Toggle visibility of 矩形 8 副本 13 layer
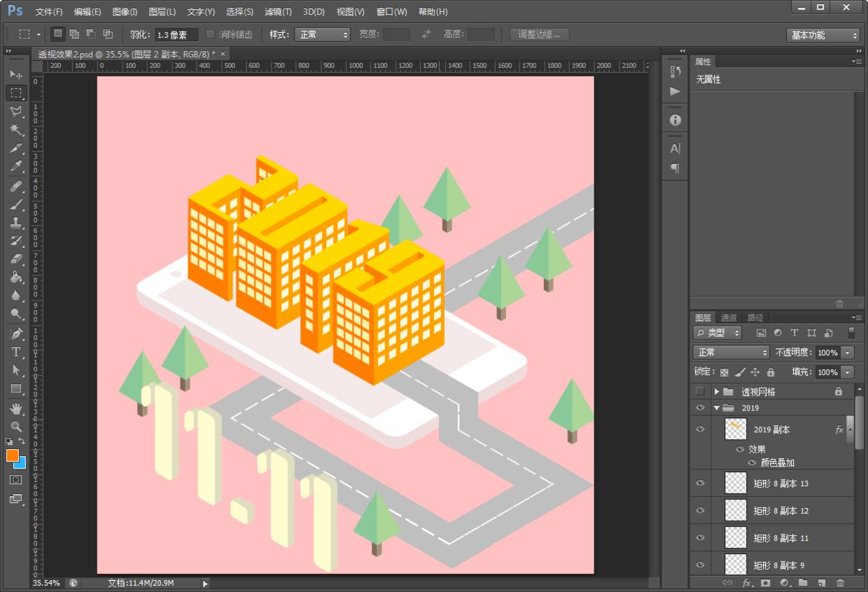 [x=700, y=483]
